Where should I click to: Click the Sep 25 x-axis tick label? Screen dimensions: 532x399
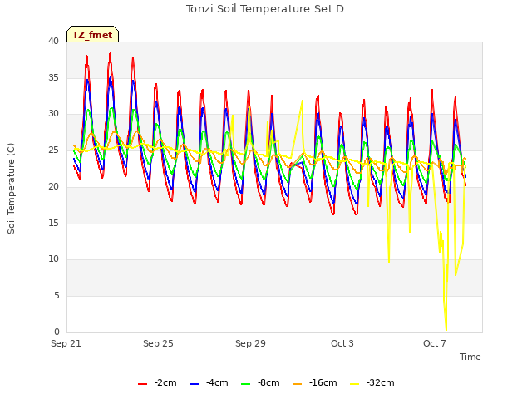point(158,343)
